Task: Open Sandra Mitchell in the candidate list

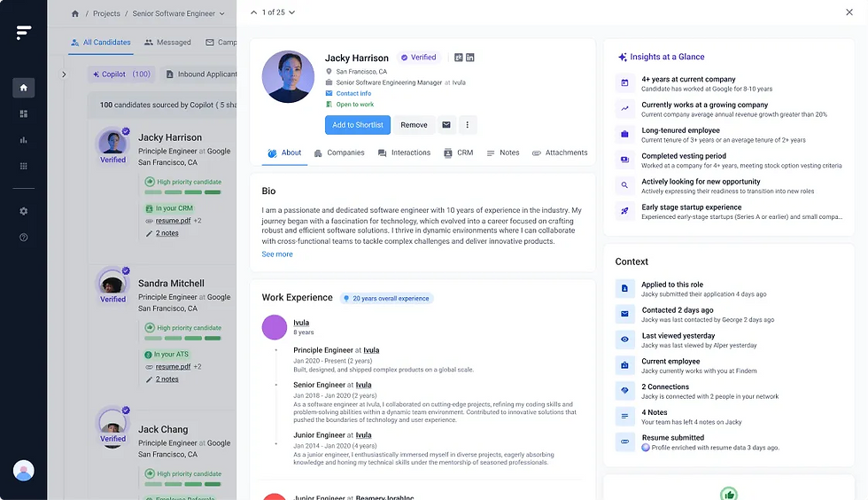Action: 171,284
